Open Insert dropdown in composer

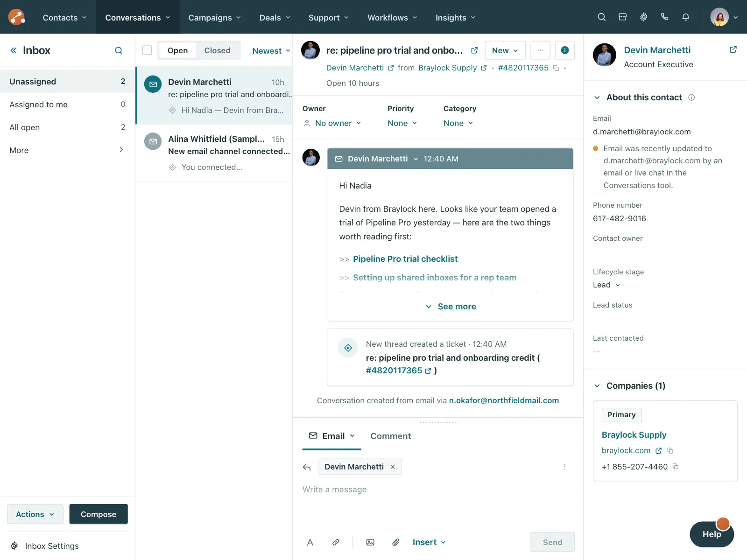pos(429,542)
